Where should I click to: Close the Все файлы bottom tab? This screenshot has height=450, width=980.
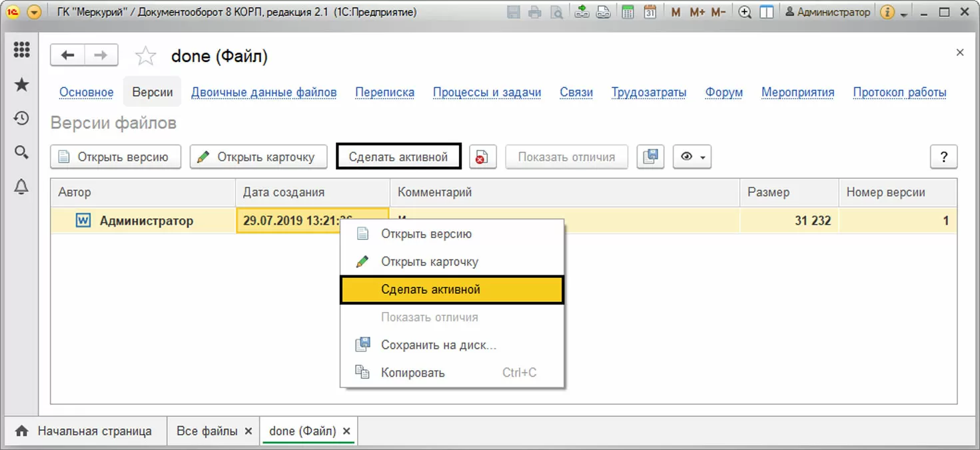[x=248, y=431]
